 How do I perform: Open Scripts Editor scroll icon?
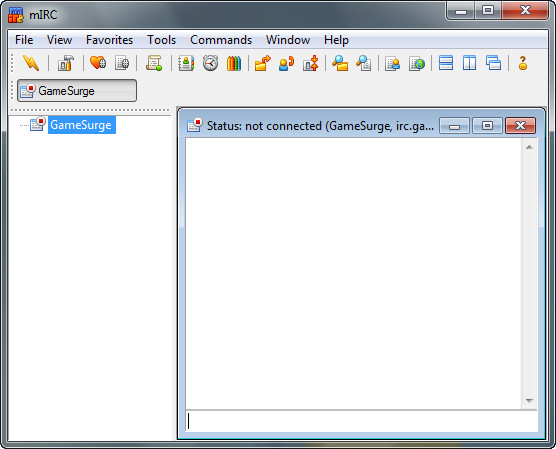click(x=154, y=63)
